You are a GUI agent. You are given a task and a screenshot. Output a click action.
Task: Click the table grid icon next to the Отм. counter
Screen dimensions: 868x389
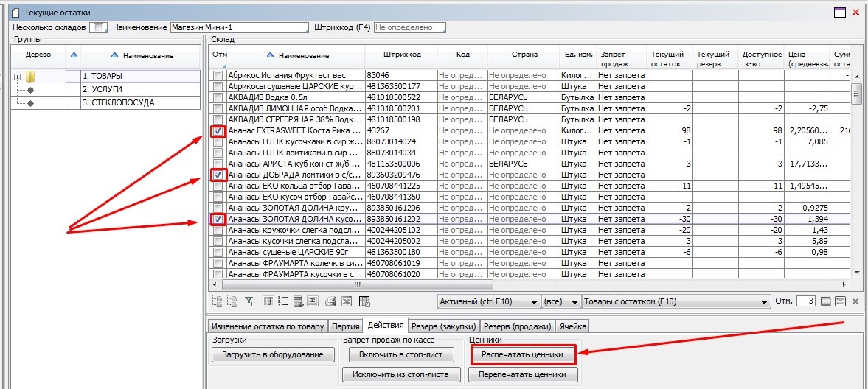(x=826, y=301)
